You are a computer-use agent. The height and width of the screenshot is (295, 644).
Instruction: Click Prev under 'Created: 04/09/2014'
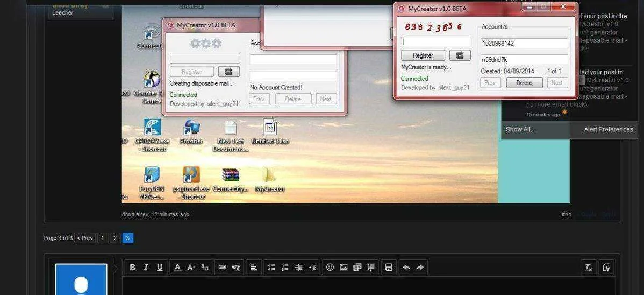(x=490, y=83)
